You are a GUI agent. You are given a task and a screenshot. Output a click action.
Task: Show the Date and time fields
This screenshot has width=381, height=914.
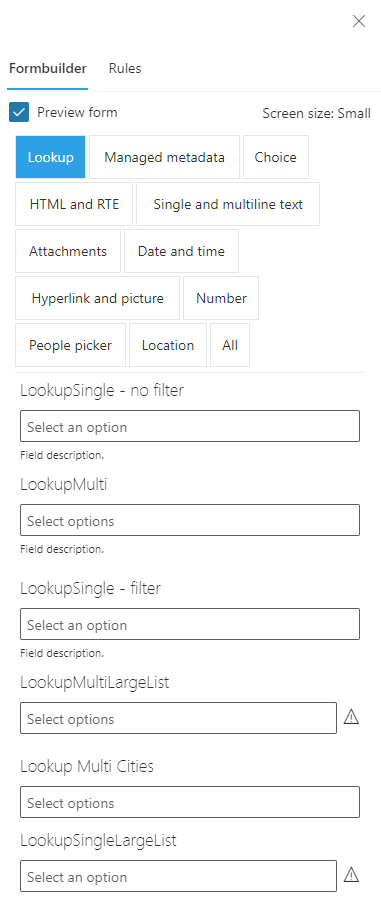181,251
